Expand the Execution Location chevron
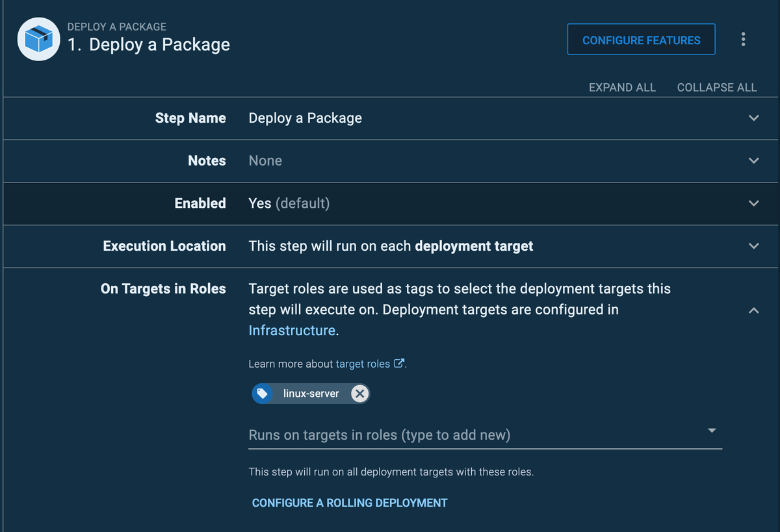 pyautogui.click(x=753, y=246)
